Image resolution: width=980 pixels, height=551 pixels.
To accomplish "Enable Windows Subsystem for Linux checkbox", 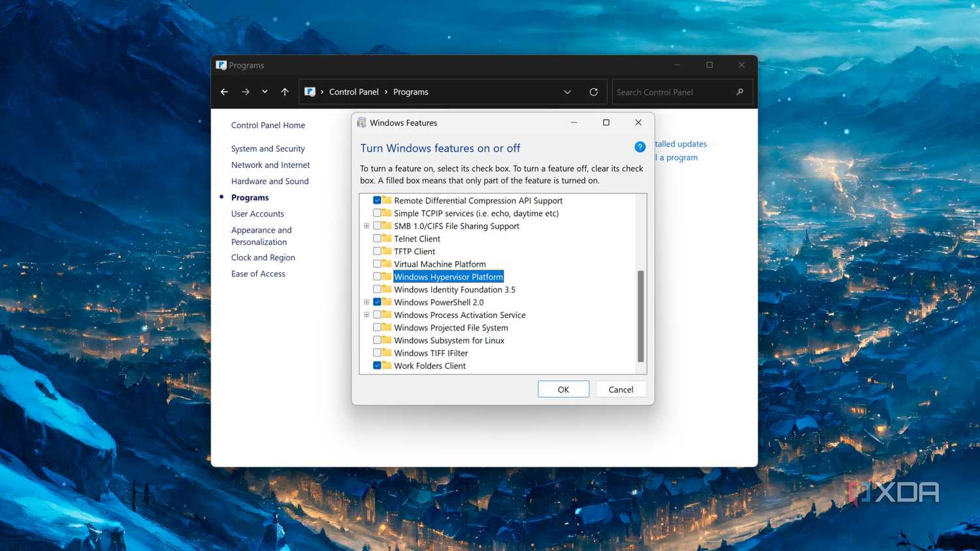I will coord(377,340).
